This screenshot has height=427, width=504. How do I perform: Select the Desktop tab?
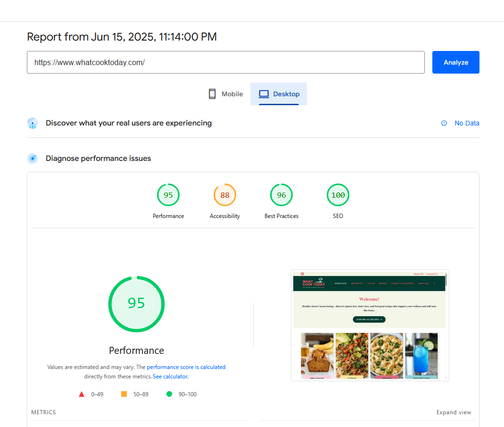(279, 94)
